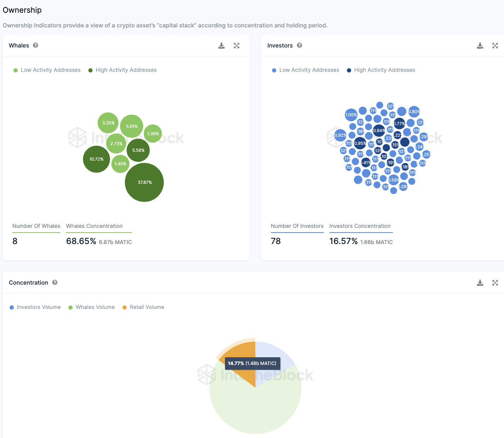Toggle Whales Low Activity Addresses legend

47,70
